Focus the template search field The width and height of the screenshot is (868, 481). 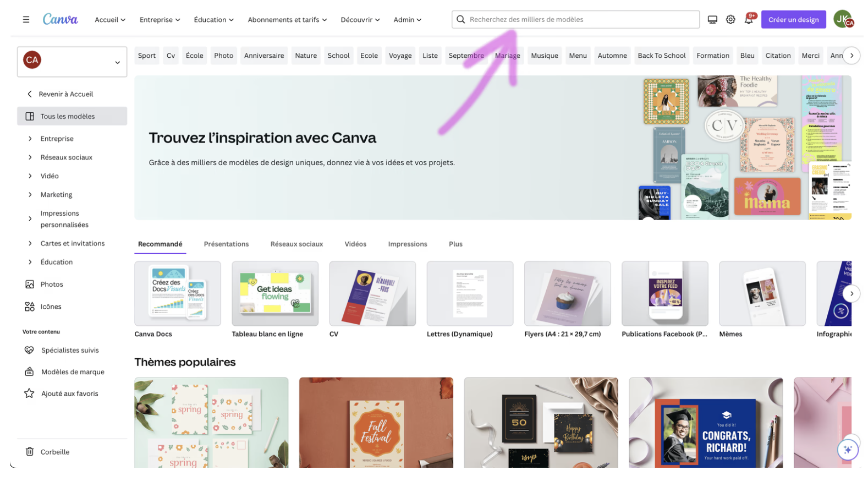[575, 19]
